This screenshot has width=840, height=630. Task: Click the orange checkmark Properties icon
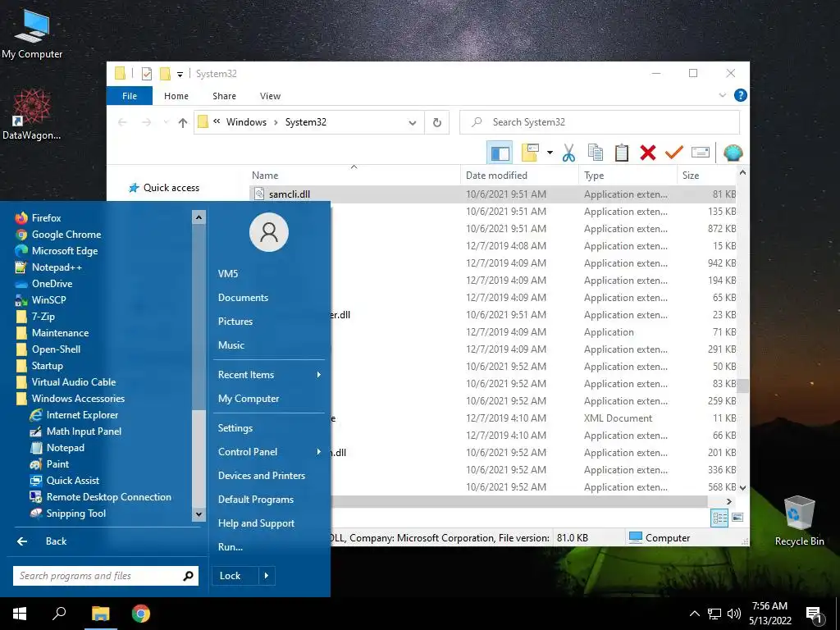(674, 153)
